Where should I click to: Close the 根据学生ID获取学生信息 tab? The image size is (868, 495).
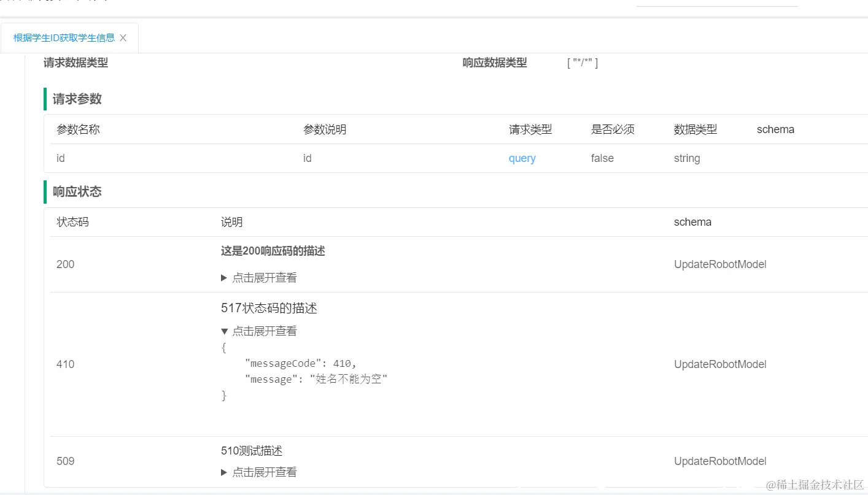point(123,37)
